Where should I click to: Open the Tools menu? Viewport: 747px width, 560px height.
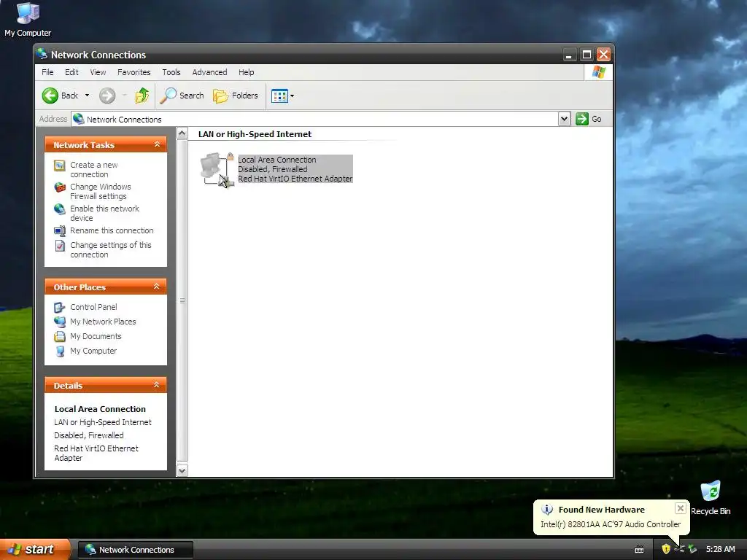click(x=171, y=72)
